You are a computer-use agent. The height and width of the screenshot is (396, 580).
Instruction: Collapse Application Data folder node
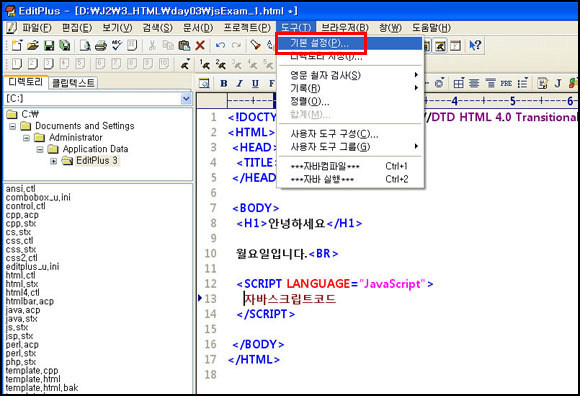pos(40,149)
